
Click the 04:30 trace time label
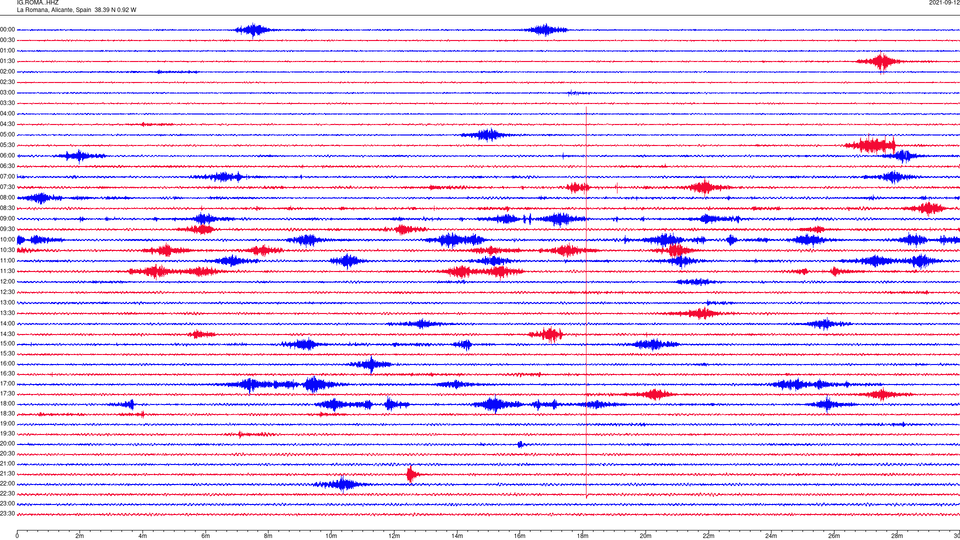tap(7, 124)
